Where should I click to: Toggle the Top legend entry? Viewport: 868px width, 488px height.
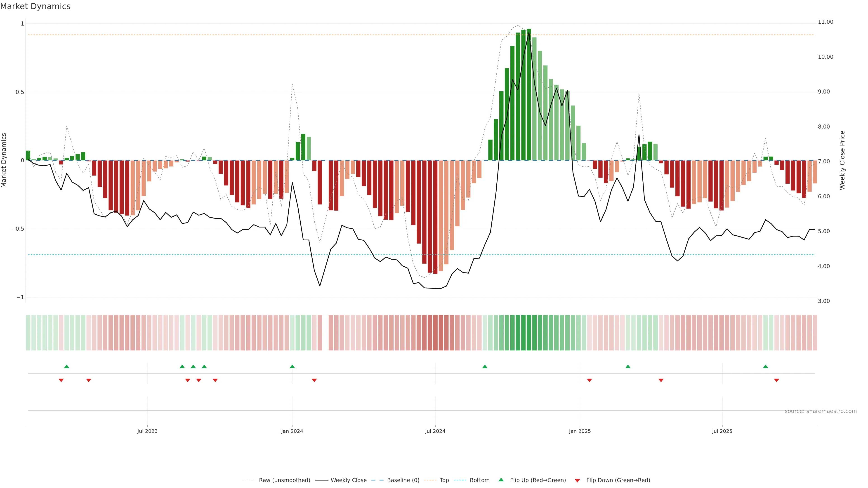click(x=444, y=480)
